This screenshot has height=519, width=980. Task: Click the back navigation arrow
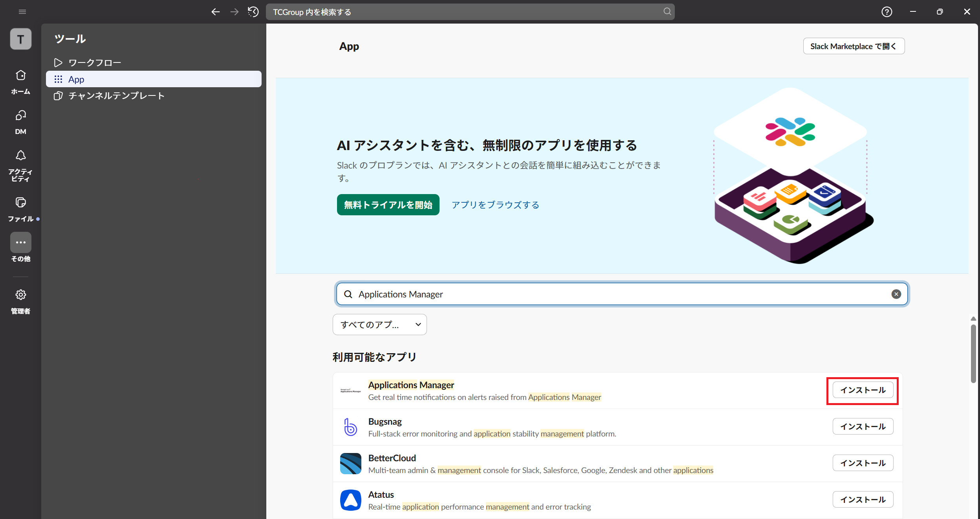(215, 12)
